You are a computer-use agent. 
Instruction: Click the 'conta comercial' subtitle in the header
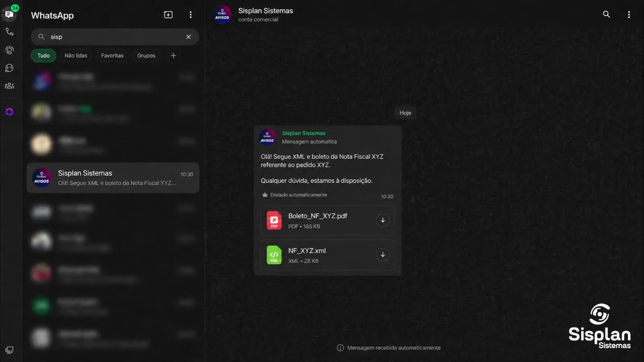point(258,19)
